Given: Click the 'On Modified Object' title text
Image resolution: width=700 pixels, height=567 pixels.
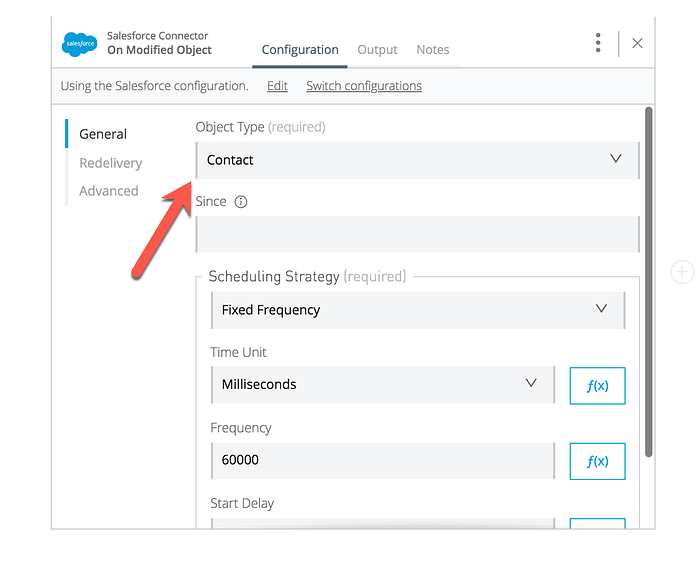Looking at the screenshot, I should [159, 50].
